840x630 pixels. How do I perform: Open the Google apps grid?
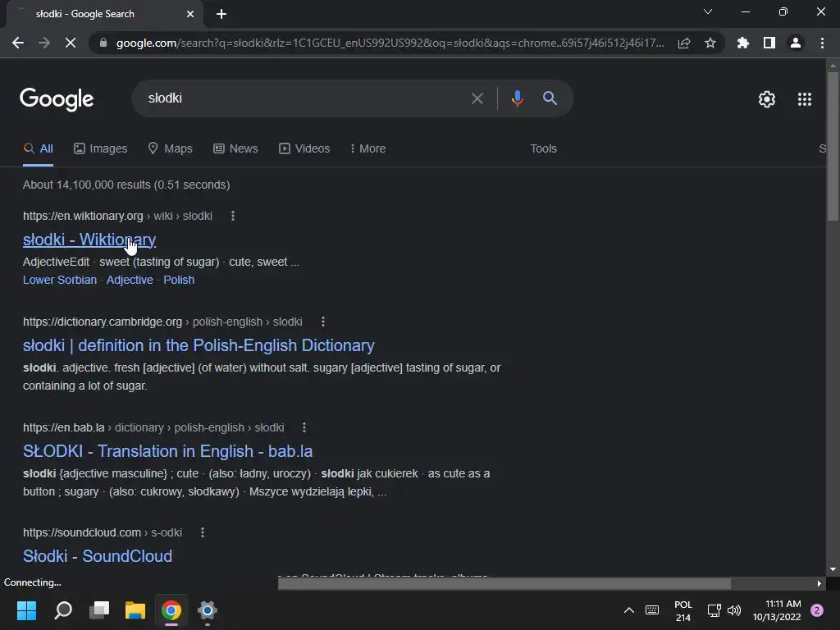(805, 99)
